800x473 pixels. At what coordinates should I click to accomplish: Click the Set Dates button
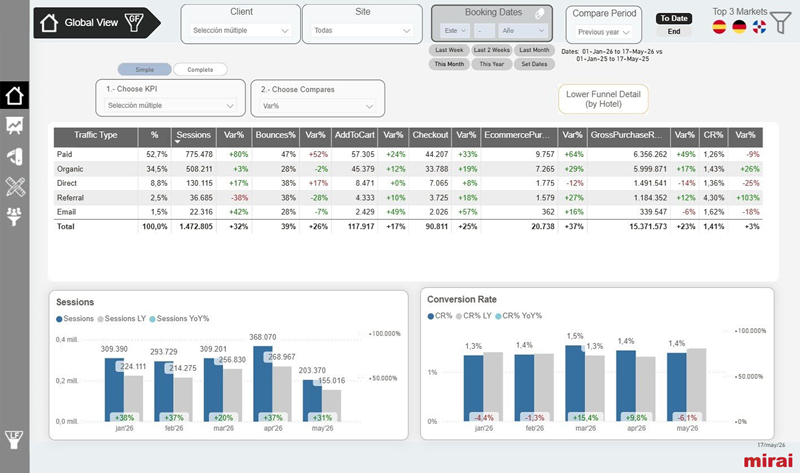534,64
